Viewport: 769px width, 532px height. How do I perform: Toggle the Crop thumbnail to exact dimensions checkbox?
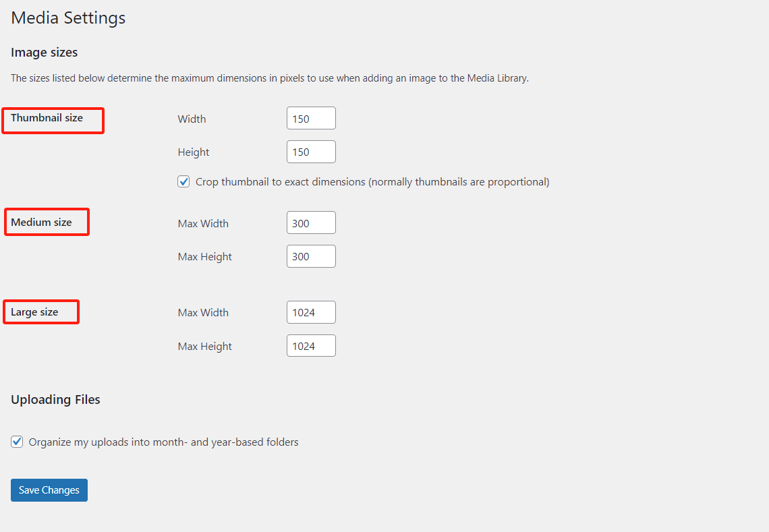(183, 181)
